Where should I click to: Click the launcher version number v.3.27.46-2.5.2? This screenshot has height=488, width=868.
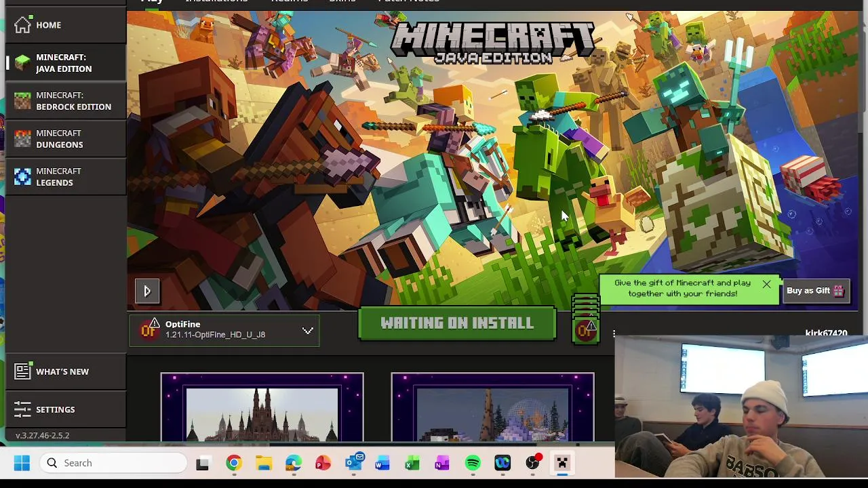(x=42, y=436)
